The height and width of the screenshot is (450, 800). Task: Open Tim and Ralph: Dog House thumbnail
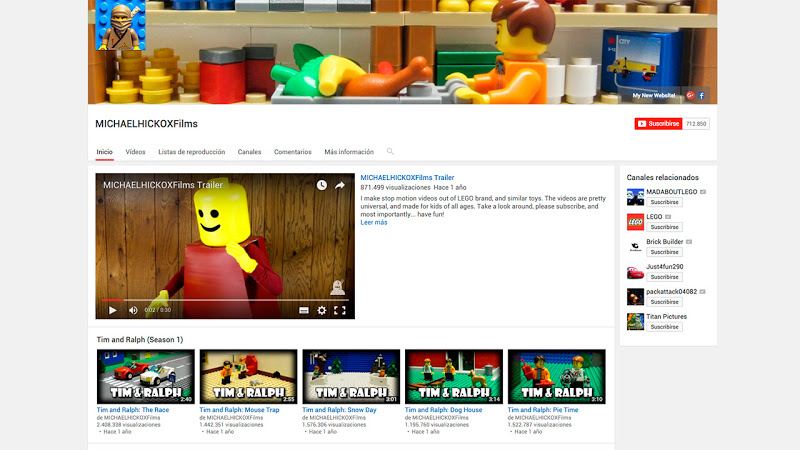tap(454, 377)
